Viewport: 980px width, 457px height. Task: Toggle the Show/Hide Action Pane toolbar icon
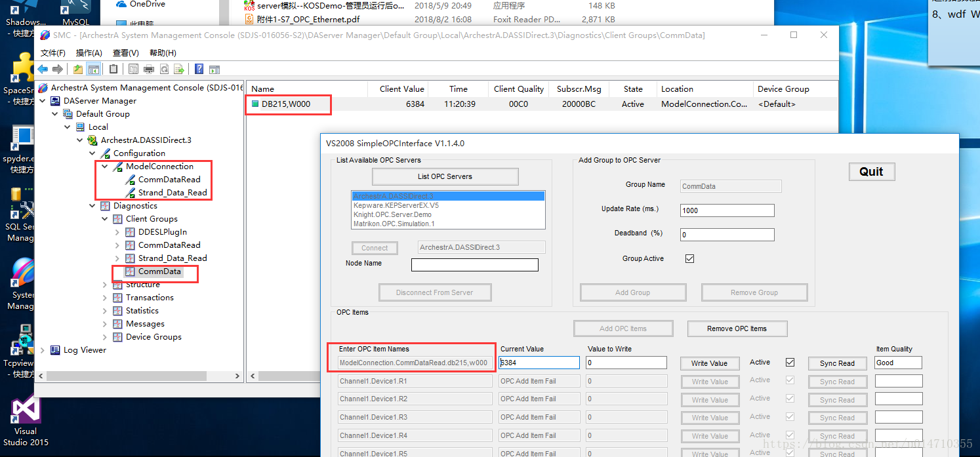click(214, 69)
